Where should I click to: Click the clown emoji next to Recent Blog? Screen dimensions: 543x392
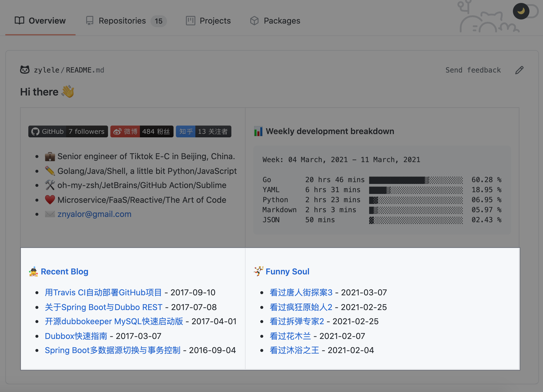(33, 272)
